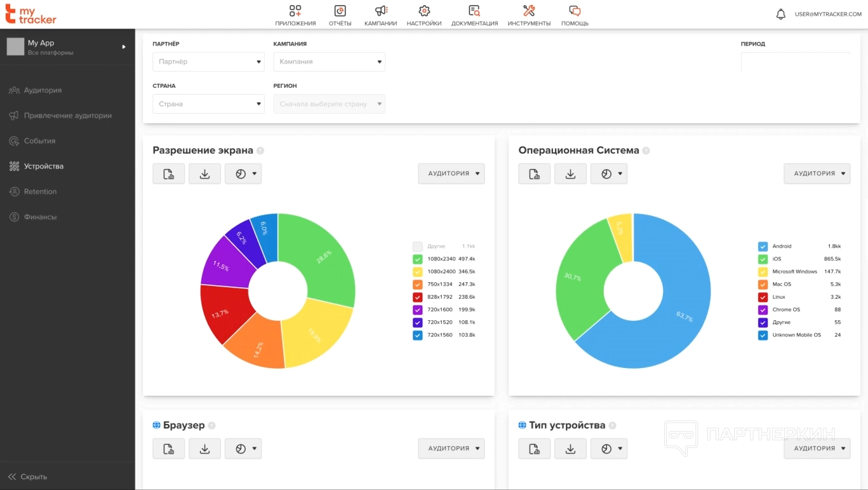868x490 pixels.
Task: Select Retention in the left sidebar
Action: (40, 192)
